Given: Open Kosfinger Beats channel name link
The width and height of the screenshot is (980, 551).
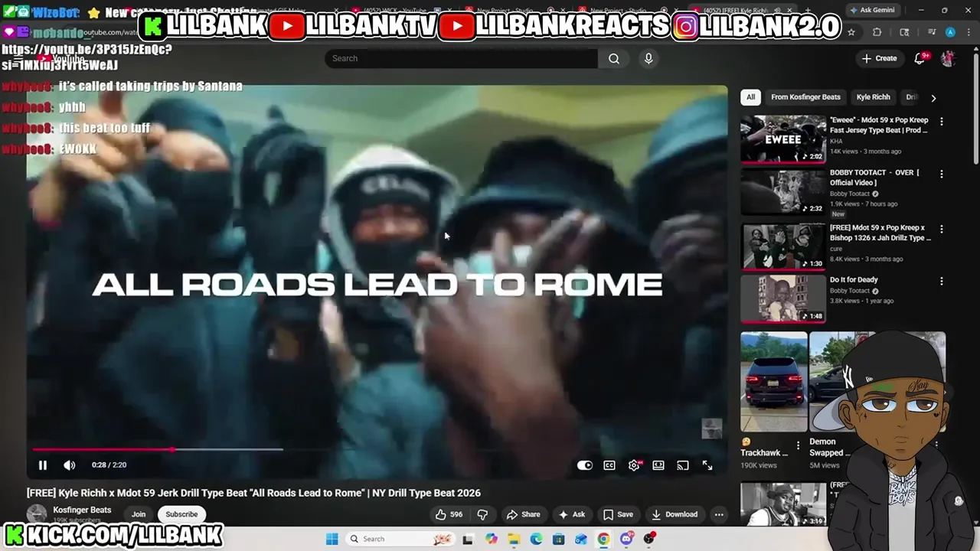Looking at the screenshot, I should (x=82, y=510).
